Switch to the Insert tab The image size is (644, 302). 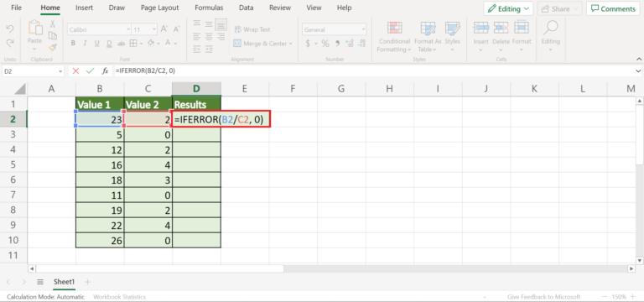pos(84,8)
